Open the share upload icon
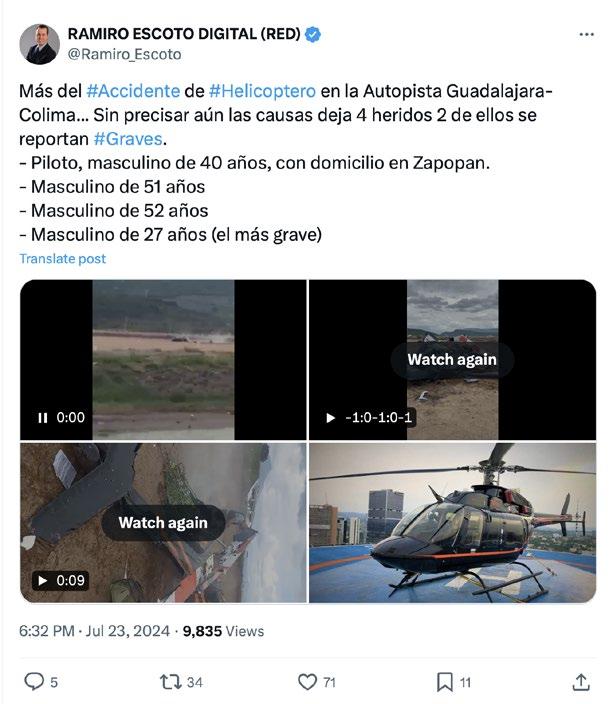The height and width of the screenshot is (704, 613). pyautogui.click(x=581, y=682)
